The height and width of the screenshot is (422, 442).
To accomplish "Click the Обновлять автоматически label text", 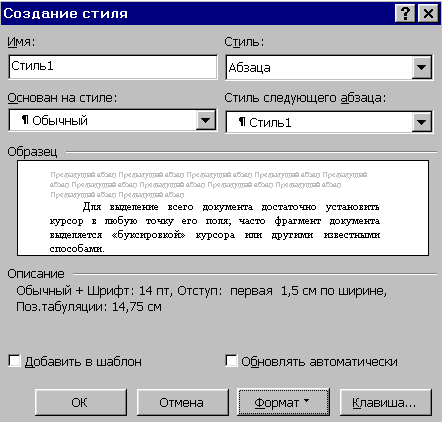I will pos(319,362).
